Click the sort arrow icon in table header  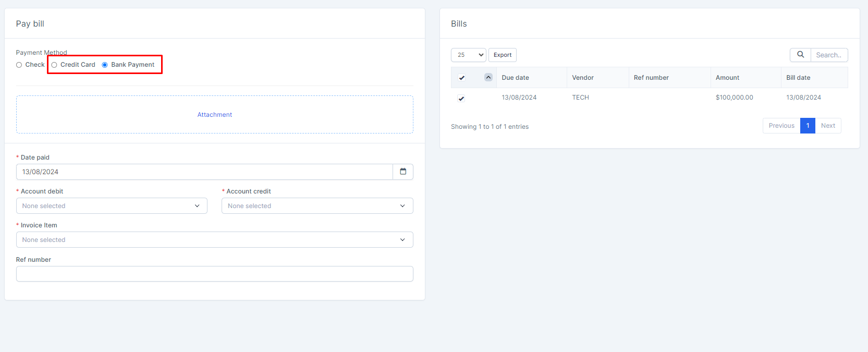pos(488,77)
